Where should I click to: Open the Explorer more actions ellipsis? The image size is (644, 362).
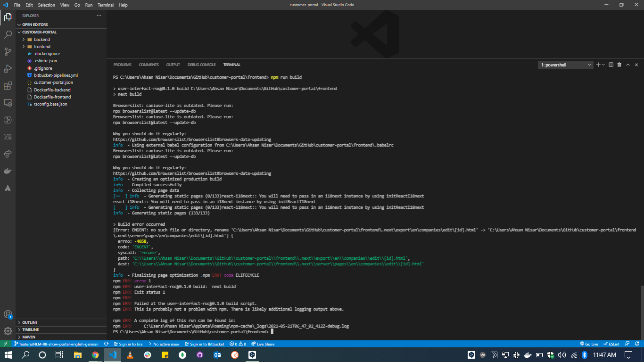pos(99,16)
